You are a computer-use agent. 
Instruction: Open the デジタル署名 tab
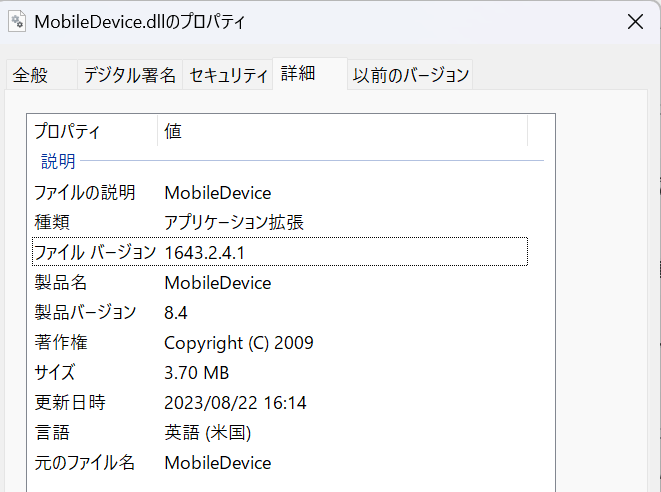(x=130, y=75)
